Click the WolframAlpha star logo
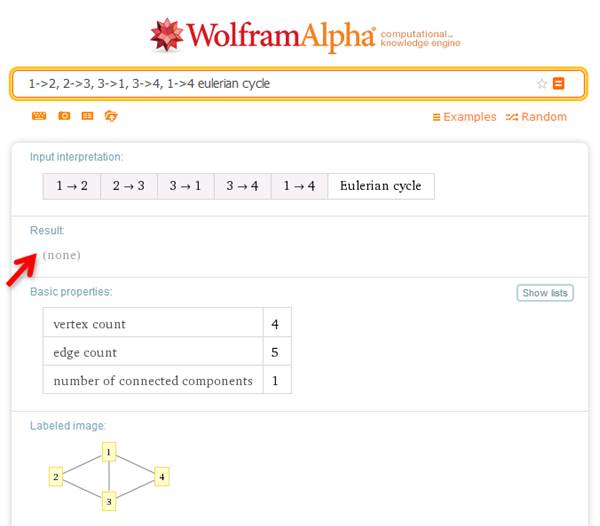 point(166,35)
